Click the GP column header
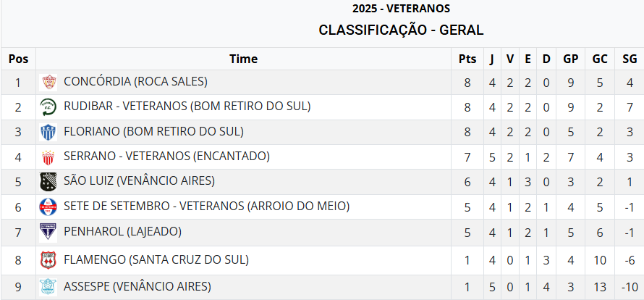The image size is (644, 300). point(570,59)
